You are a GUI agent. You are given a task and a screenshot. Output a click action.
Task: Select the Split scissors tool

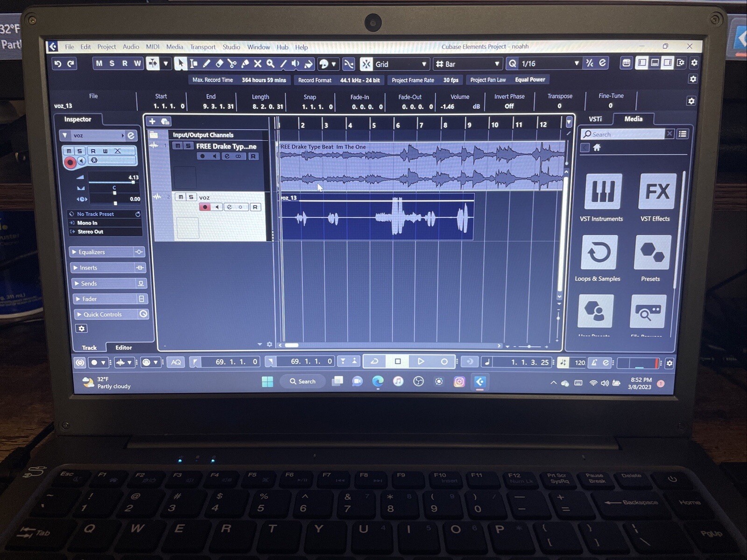pyautogui.click(x=232, y=63)
